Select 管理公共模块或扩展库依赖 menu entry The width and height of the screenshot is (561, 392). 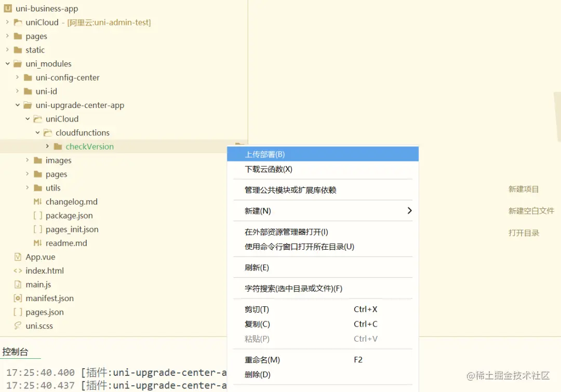click(323, 190)
